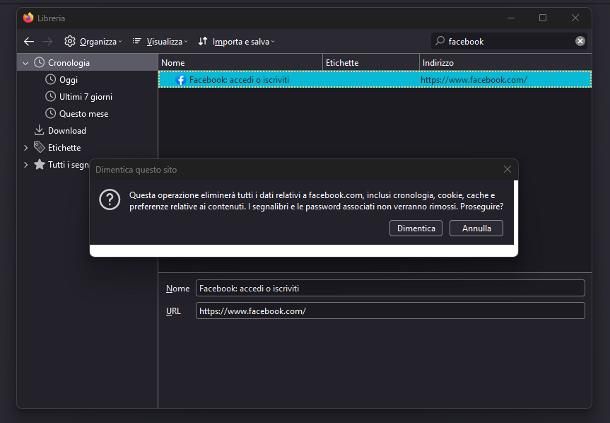The height and width of the screenshot is (423, 610).
Task: Click the Annulla button
Action: coord(476,228)
